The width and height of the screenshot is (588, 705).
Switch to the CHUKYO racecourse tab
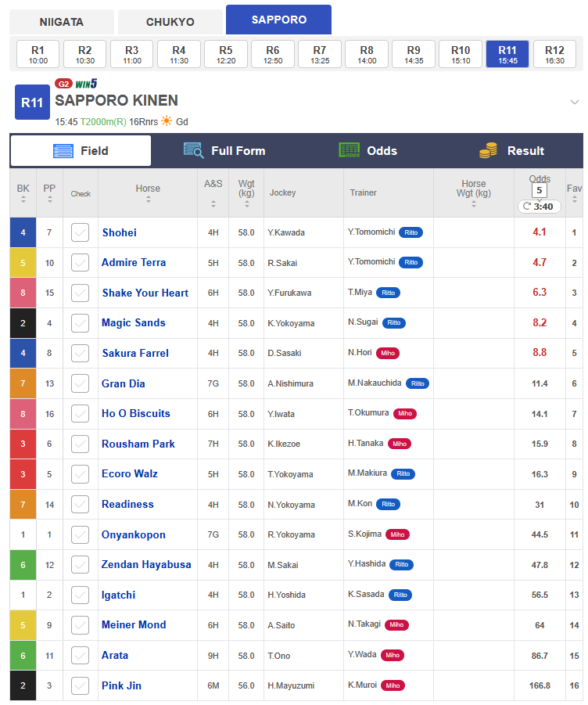coord(170,22)
